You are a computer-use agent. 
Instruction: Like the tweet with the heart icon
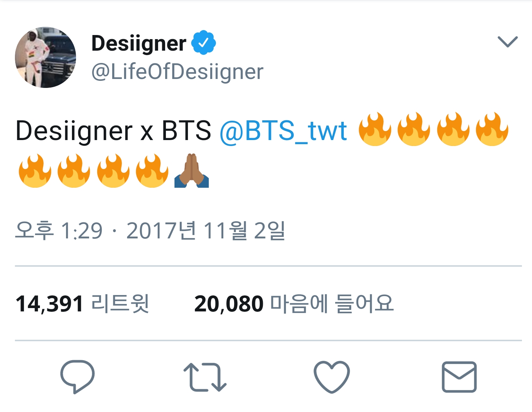pyautogui.click(x=331, y=377)
